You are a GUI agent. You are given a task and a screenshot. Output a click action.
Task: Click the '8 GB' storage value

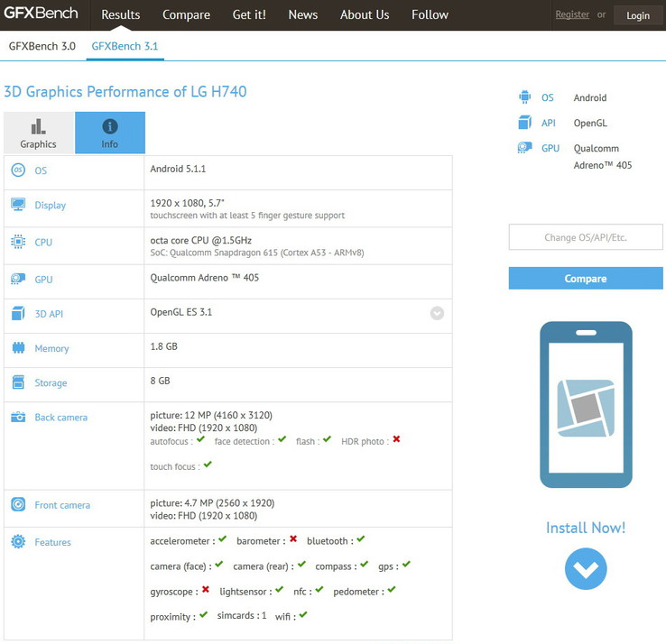(160, 381)
